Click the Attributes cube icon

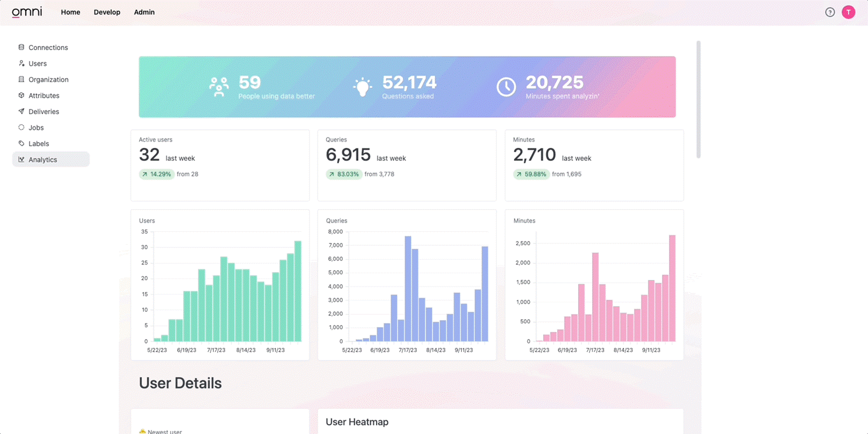coord(22,96)
